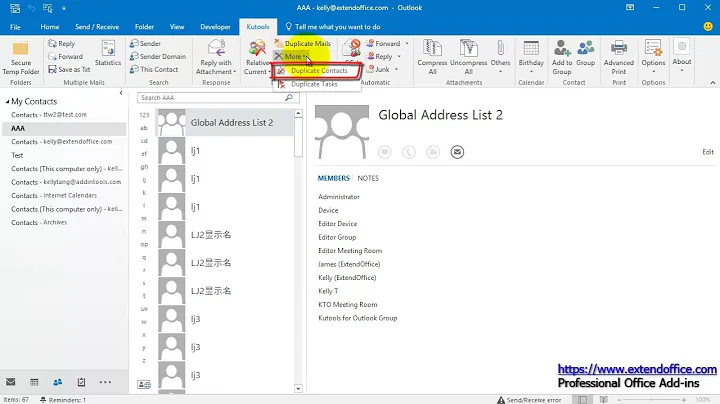Switch to NOTES tab
Viewport: 720px width, 404px height.
(368, 178)
